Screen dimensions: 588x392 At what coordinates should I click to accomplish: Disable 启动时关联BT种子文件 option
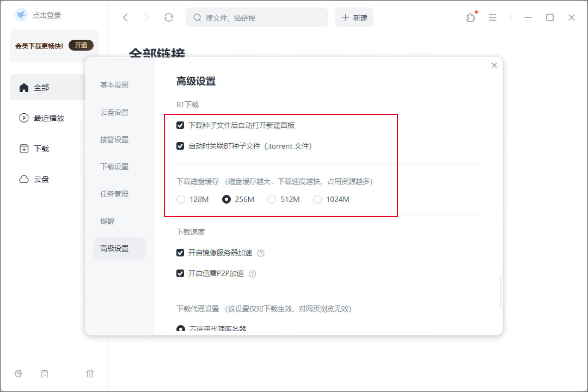[x=180, y=146]
